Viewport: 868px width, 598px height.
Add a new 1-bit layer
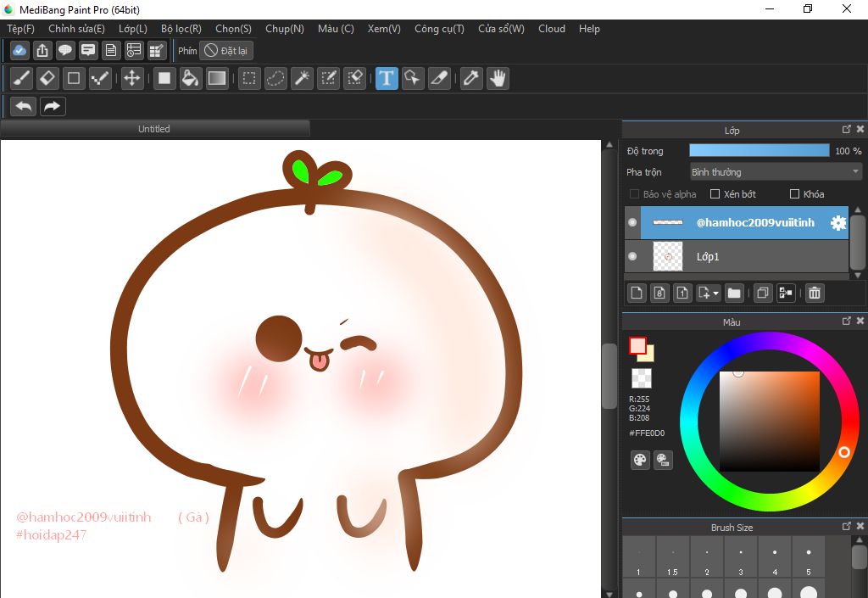click(x=682, y=293)
